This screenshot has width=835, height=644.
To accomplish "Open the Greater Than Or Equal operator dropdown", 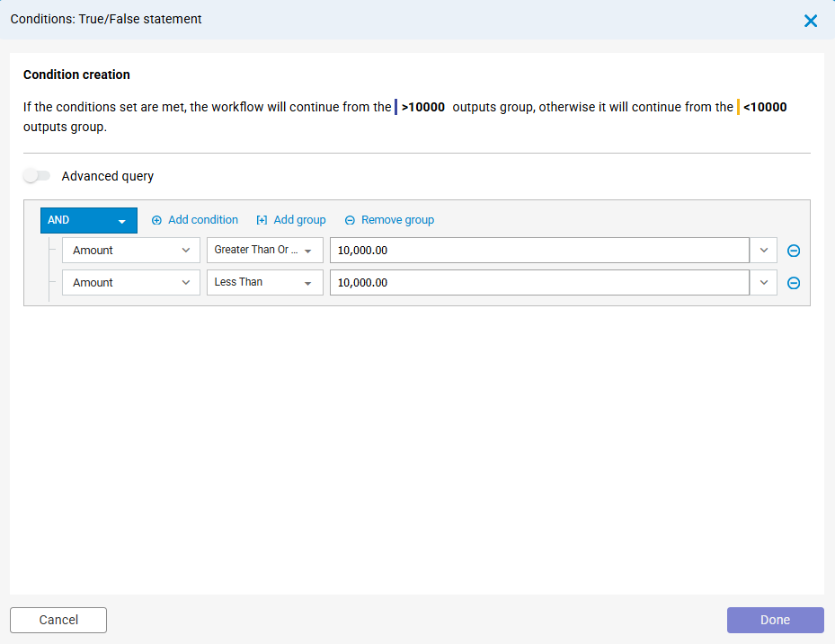I will [x=264, y=250].
